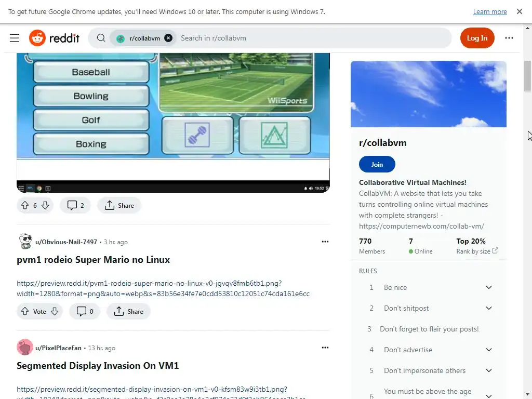Upvote the pvm1 rodeio post
The height and width of the screenshot is (399, 532).
point(25,312)
